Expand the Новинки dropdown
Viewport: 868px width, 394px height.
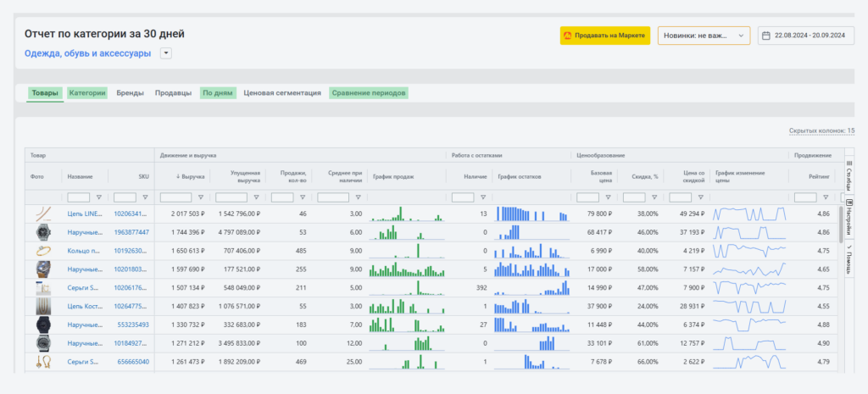704,36
